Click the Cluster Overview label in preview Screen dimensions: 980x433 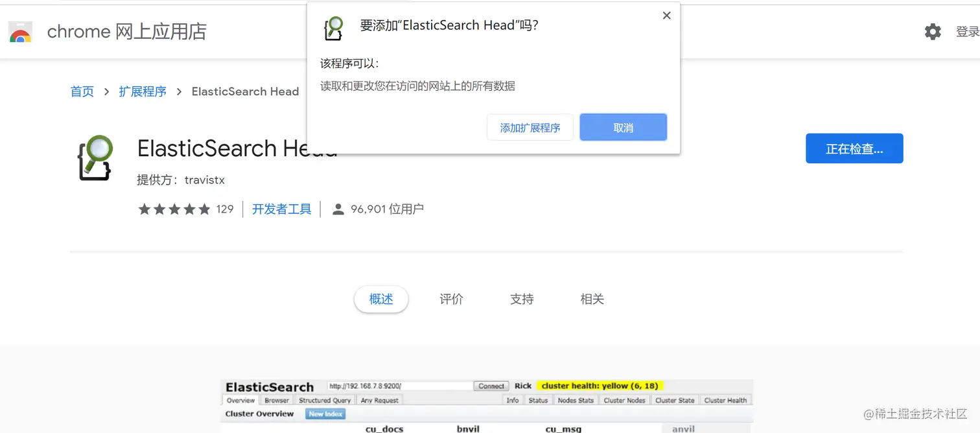(259, 414)
